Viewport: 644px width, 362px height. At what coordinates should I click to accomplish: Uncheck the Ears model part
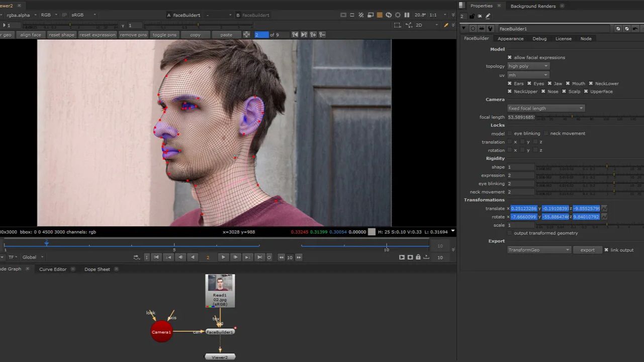tap(510, 83)
